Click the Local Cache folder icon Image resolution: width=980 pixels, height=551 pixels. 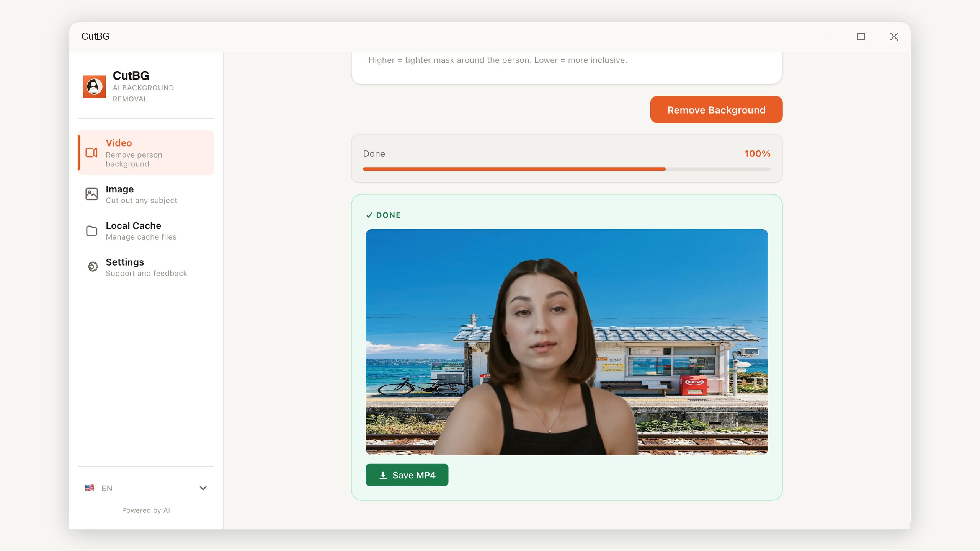(91, 231)
